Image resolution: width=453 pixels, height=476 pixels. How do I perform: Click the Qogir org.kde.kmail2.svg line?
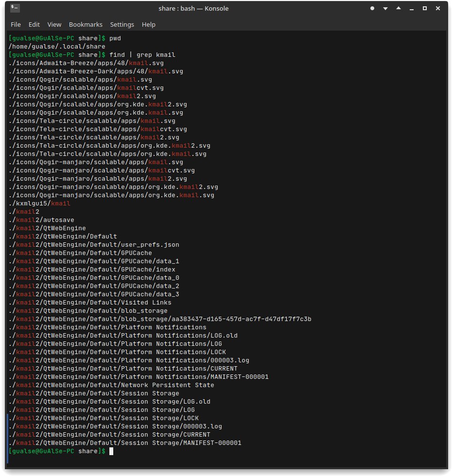[98, 104]
